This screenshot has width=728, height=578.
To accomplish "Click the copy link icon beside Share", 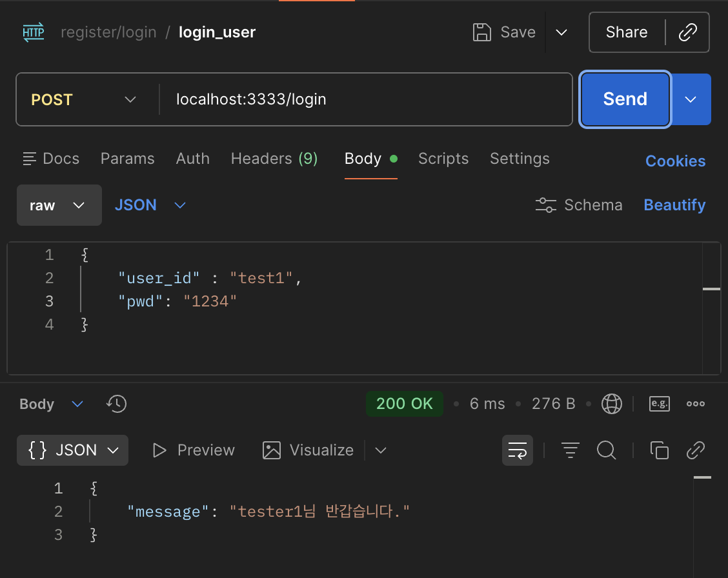I will [687, 32].
